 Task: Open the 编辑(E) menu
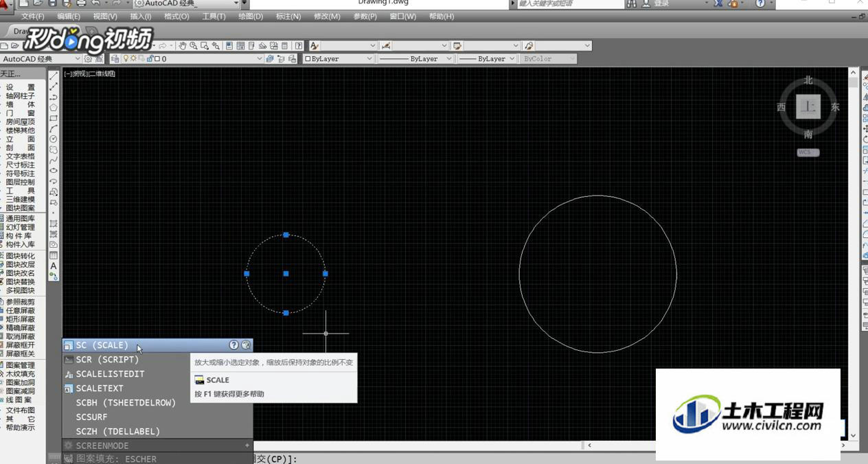coord(69,16)
